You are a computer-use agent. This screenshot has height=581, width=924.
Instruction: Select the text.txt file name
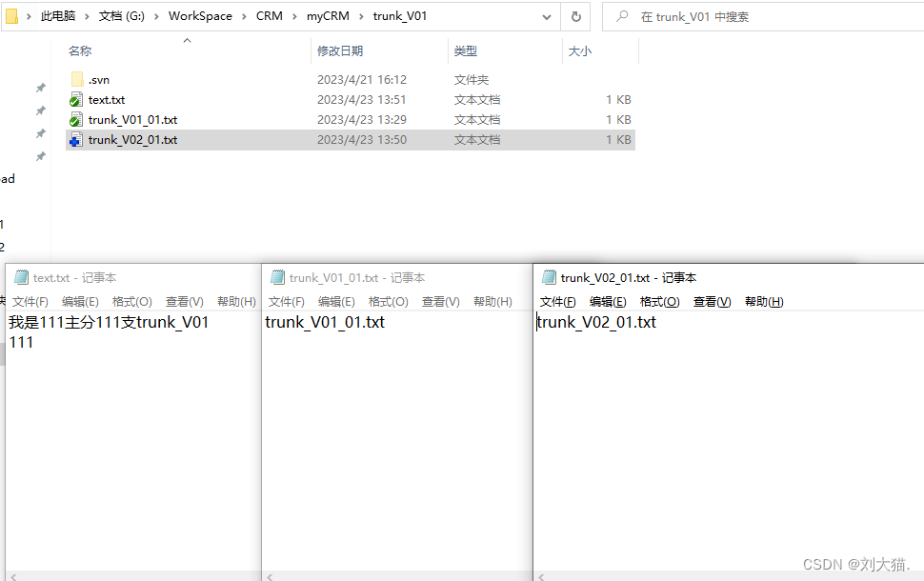[x=107, y=100]
